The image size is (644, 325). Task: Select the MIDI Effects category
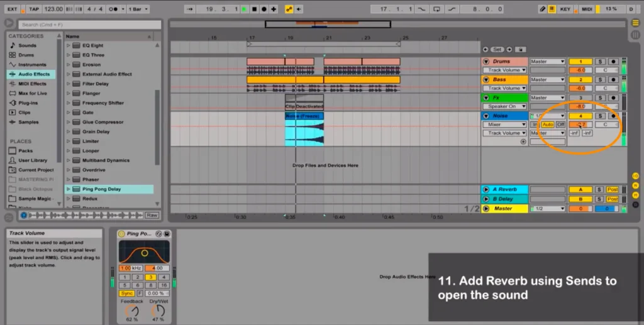pos(32,84)
